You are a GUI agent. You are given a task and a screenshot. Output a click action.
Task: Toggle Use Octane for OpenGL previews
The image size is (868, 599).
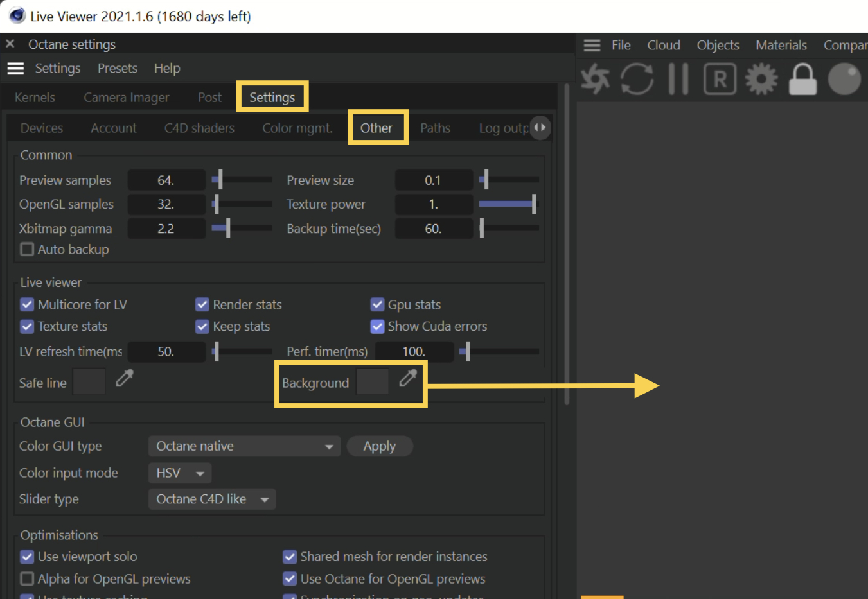290,578
